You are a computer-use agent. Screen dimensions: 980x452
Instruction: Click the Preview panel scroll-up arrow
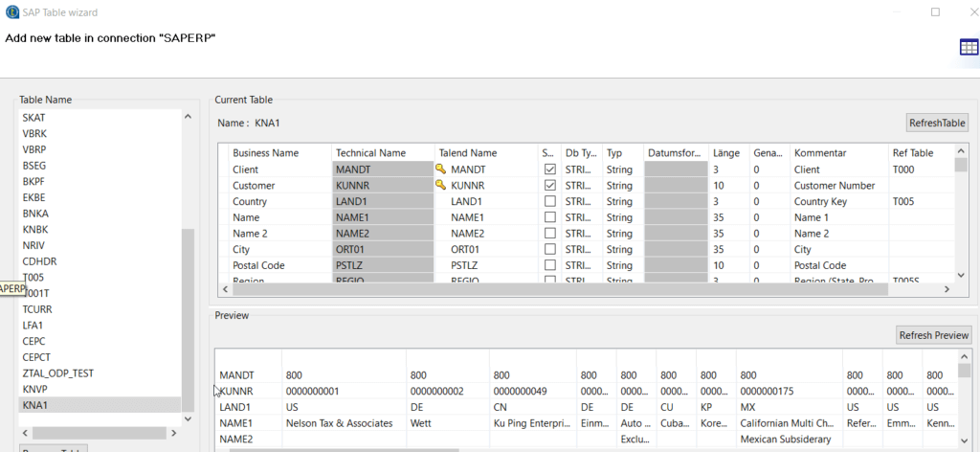tap(965, 356)
